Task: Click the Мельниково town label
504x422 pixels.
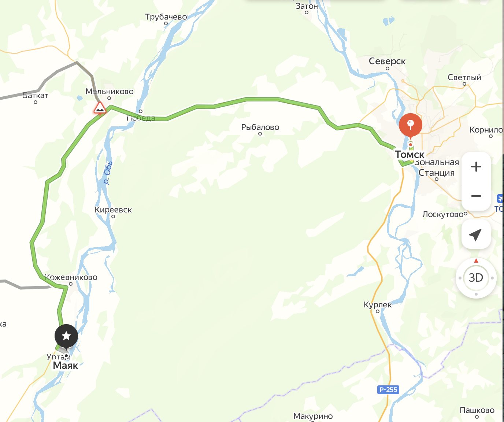Action: pos(110,92)
